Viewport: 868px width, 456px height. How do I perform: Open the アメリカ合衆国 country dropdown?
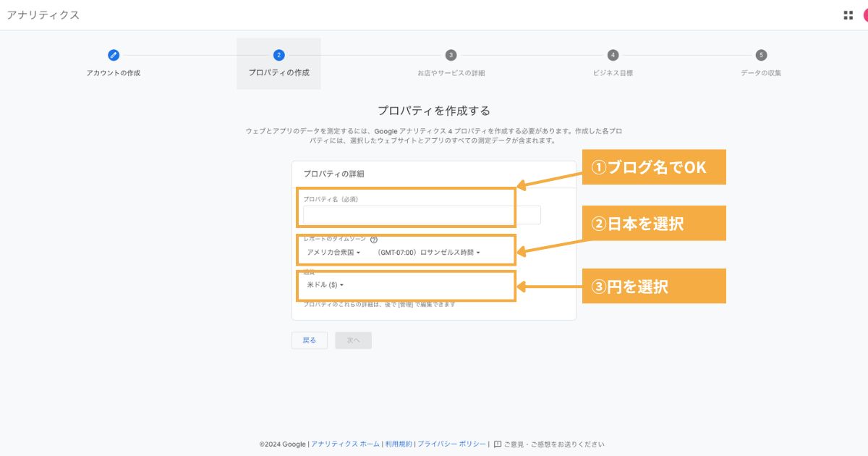pos(333,253)
